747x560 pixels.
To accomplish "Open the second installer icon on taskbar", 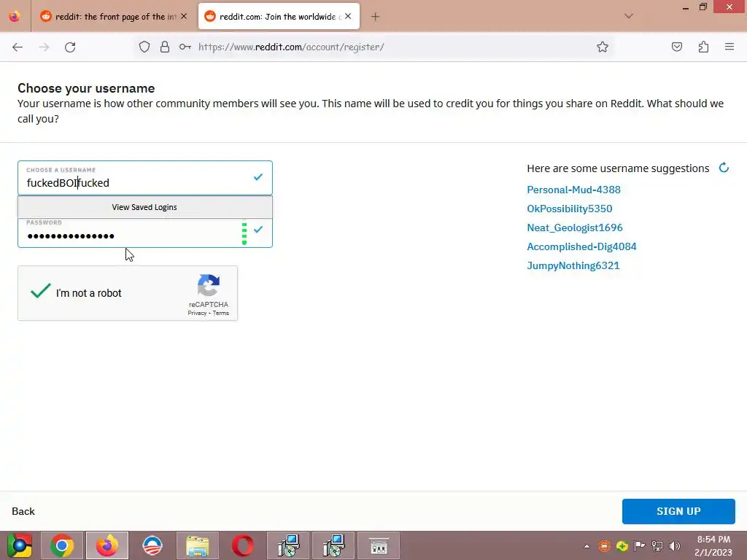I will click(x=333, y=545).
